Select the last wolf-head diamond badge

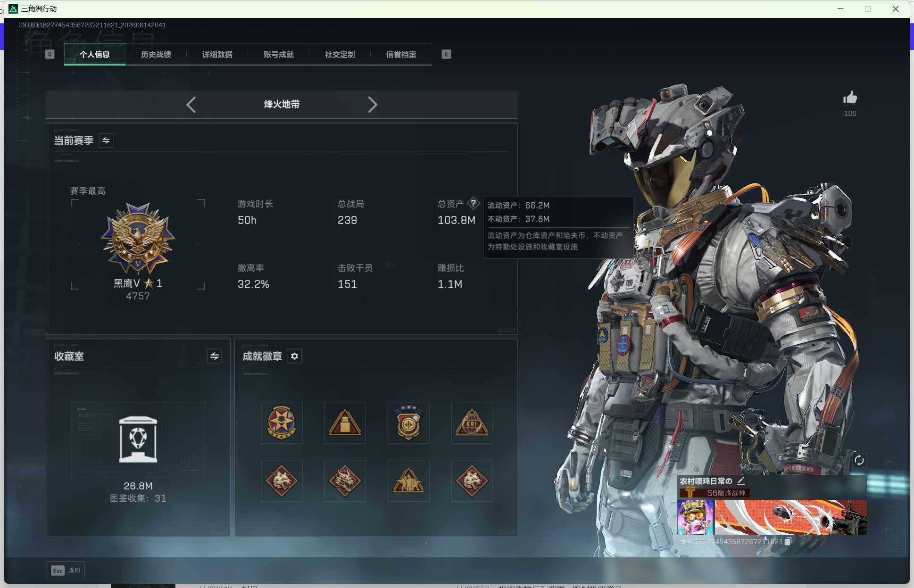[x=472, y=480]
